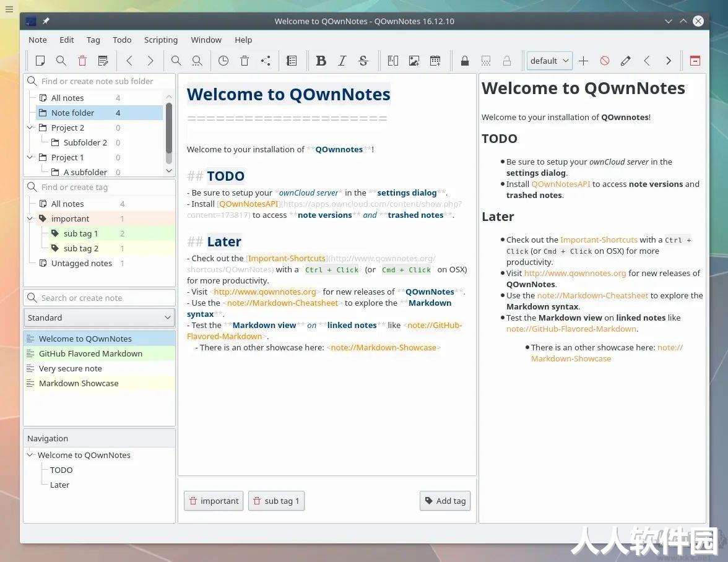Add new workspace plus icon

pyautogui.click(x=584, y=61)
